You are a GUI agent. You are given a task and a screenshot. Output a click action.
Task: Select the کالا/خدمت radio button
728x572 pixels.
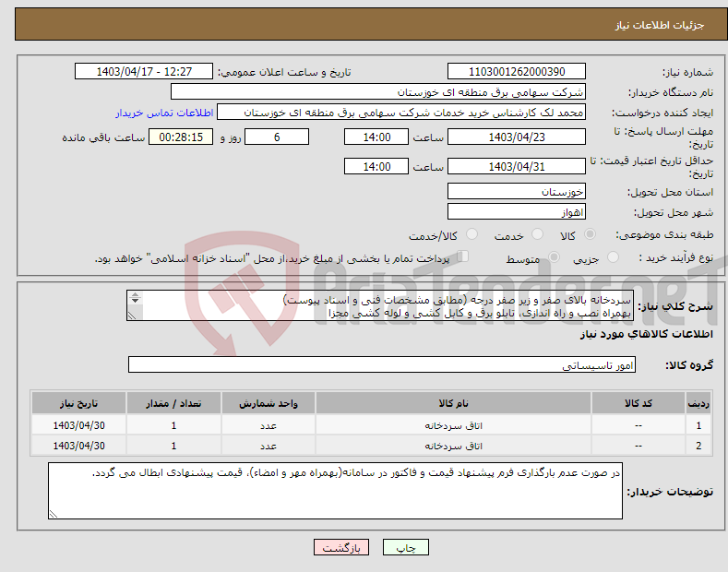(471, 234)
